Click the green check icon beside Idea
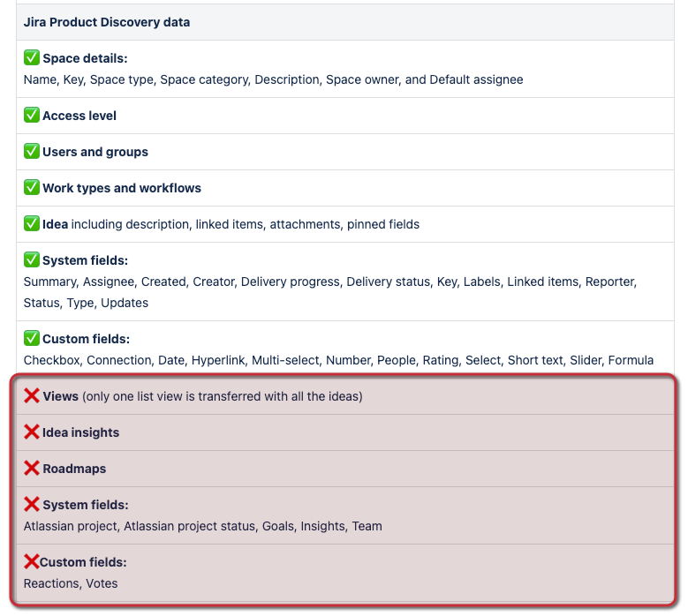Screen dimensions: 688x616 32,223
